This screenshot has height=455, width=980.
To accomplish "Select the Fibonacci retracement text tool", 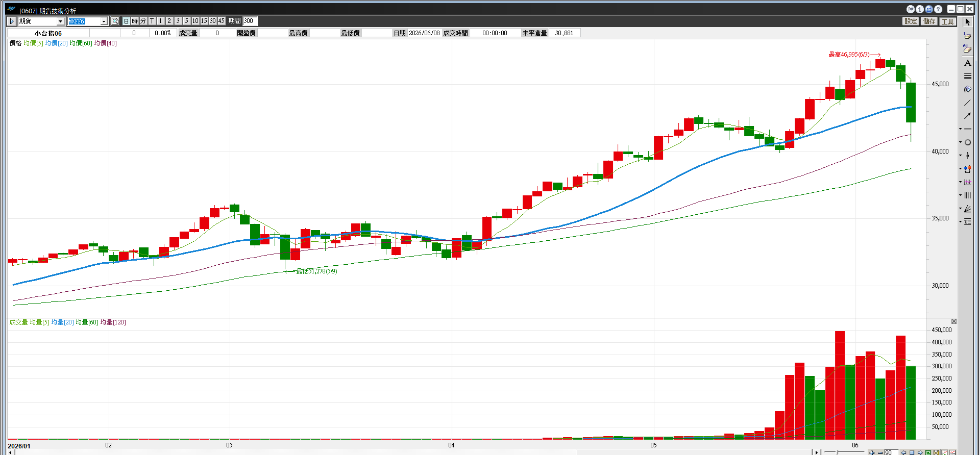I will click(x=968, y=222).
